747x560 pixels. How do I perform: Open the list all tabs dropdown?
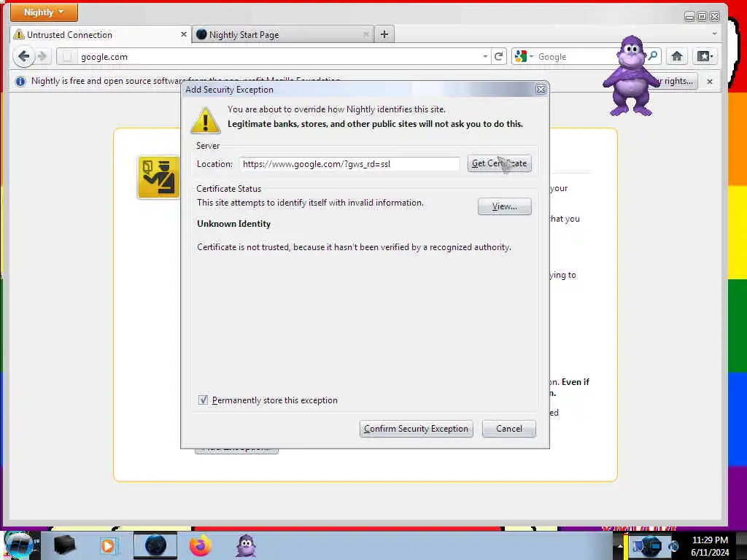pos(714,34)
